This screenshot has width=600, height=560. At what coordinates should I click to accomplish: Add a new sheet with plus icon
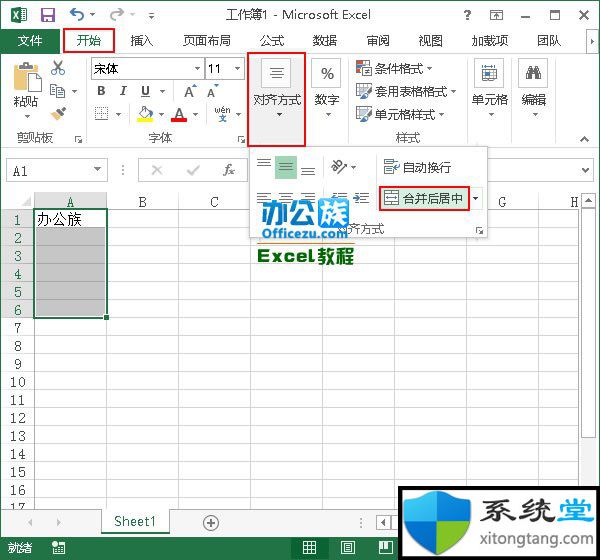tap(211, 522)
